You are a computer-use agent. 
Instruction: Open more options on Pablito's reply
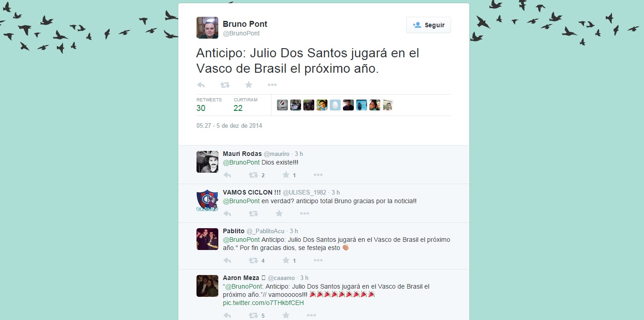click(318, 260)
